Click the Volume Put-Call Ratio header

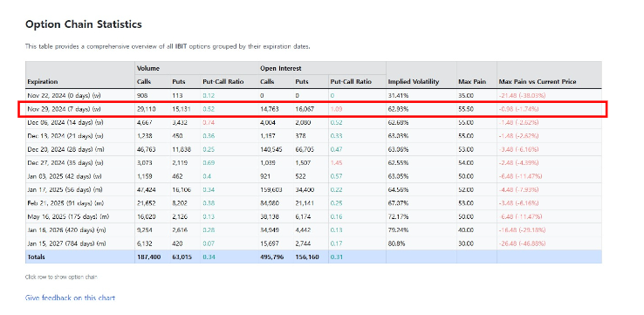click(223, 82)
